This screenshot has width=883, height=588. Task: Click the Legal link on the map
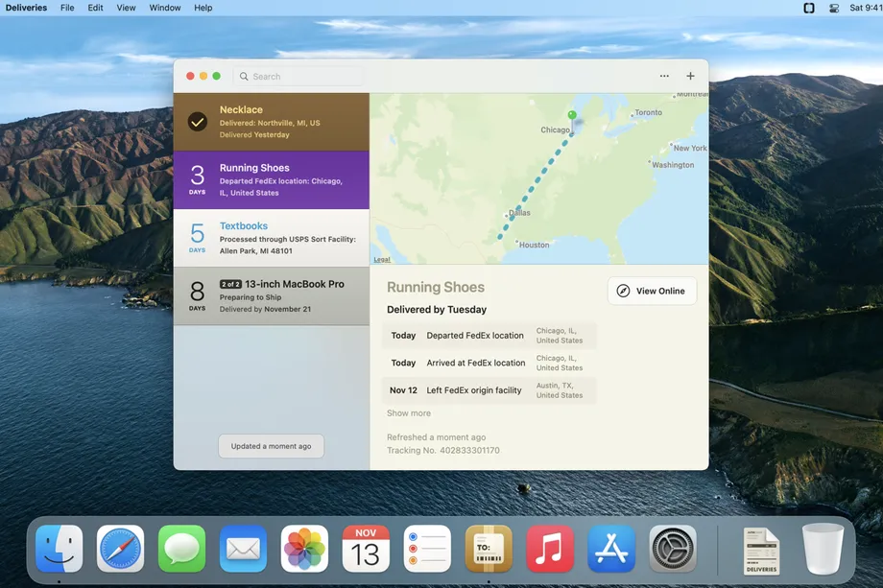[382, 259]
